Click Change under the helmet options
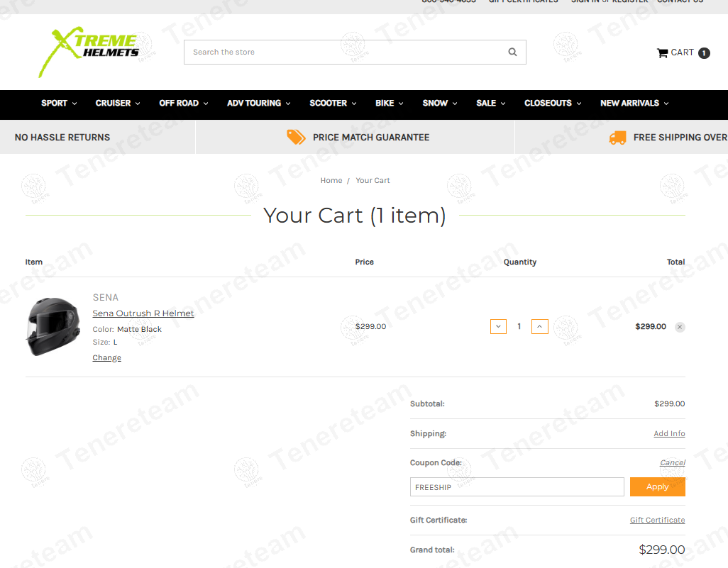 106,358
